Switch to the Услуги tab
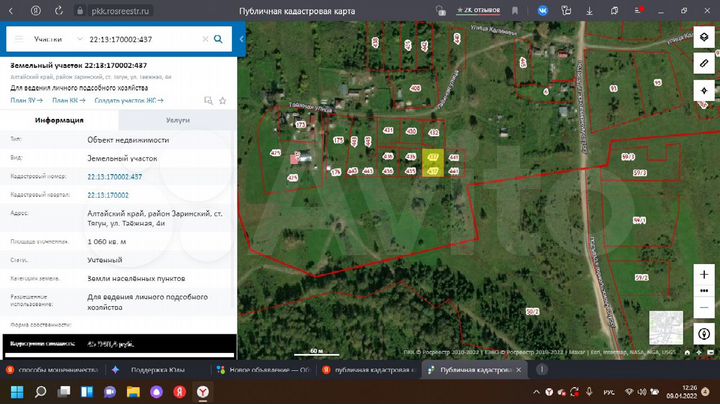 point(178,120)
